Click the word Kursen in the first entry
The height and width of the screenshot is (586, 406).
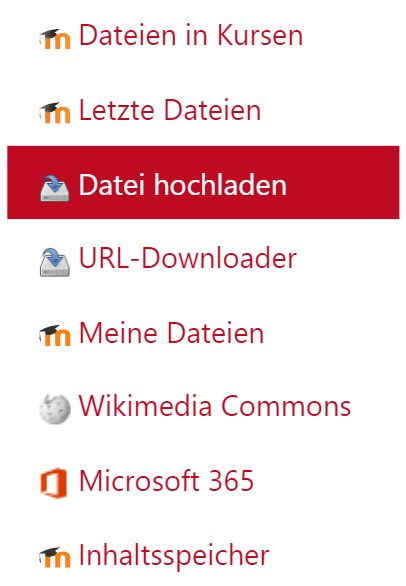[260, 35]
